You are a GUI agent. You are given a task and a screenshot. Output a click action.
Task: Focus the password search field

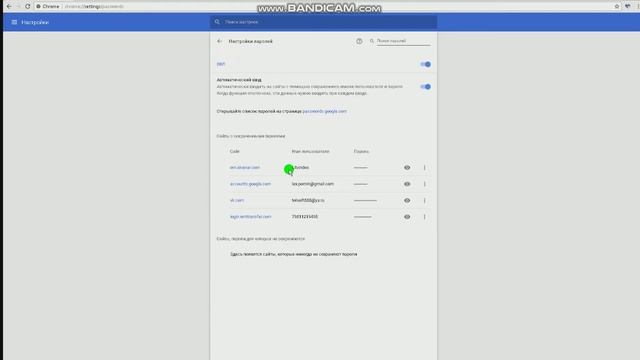click(403, 41)
